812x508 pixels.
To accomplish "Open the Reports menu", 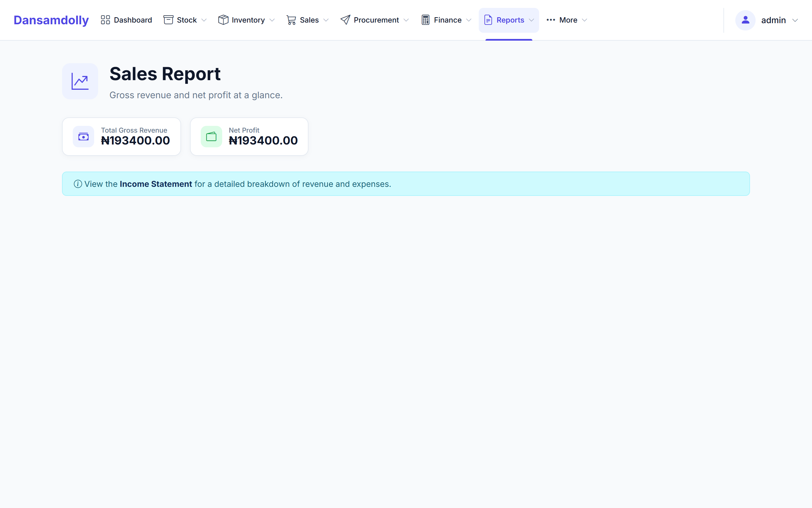I will pyautogui.click(x=509, y=20).
